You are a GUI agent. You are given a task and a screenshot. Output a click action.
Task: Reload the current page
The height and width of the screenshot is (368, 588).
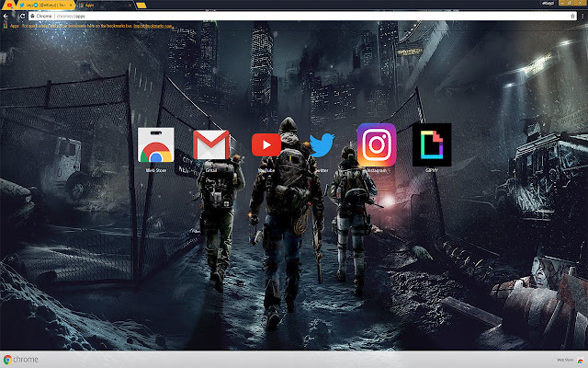tap(22, 17)
